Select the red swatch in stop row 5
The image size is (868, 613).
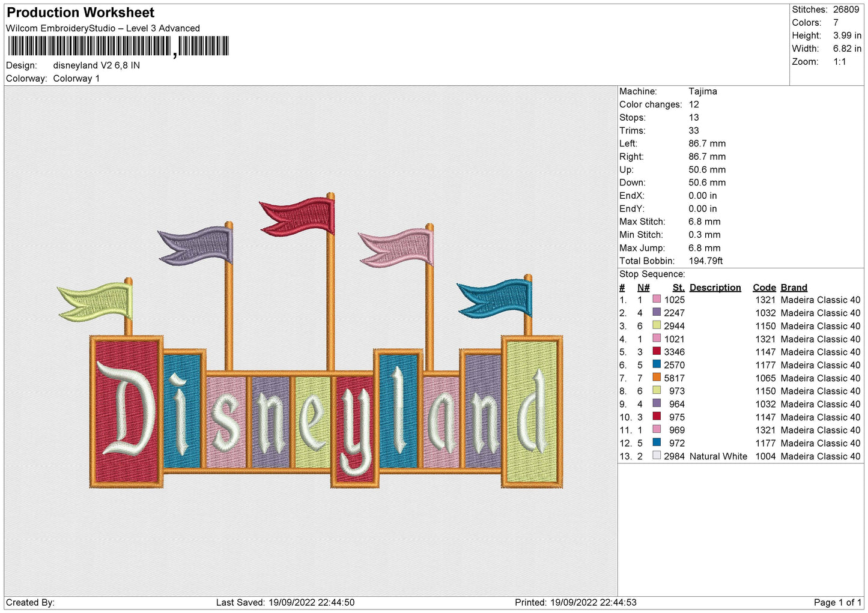[x=657, y=352]
